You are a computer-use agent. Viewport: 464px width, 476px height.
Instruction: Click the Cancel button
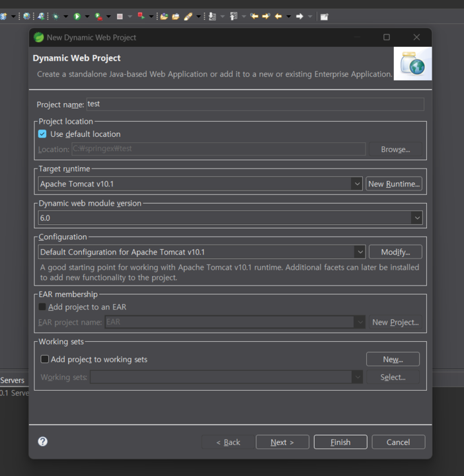coord(399,442)
